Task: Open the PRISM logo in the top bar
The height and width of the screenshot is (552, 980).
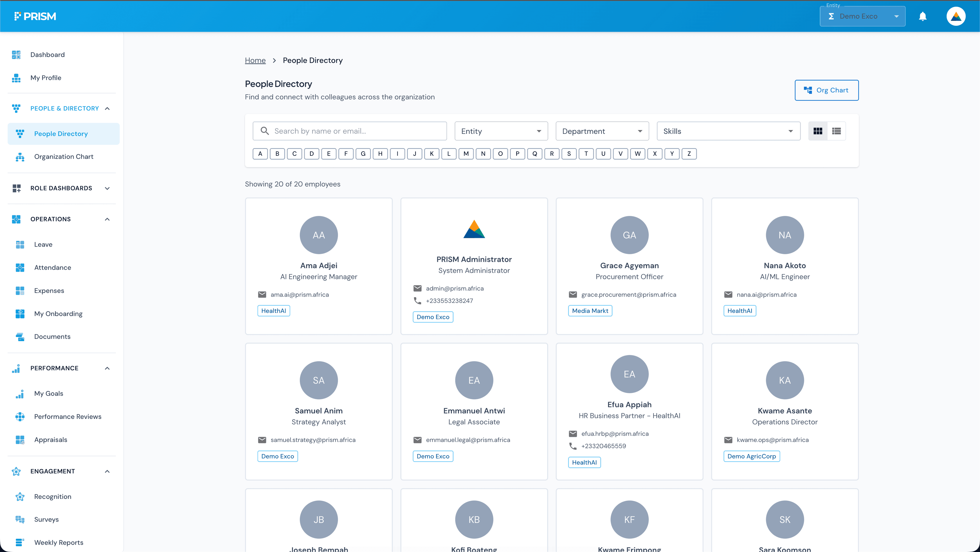Action: click(x=35, y=16)
